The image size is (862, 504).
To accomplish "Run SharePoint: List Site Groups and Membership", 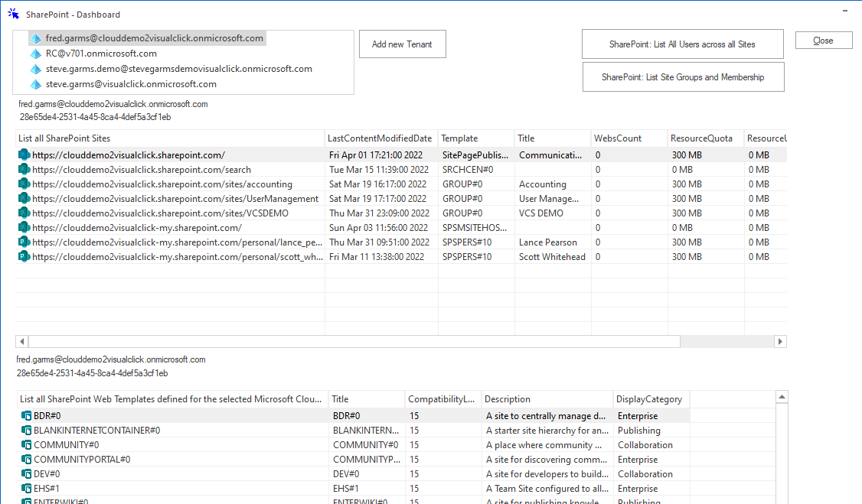I will pos(682,76).
